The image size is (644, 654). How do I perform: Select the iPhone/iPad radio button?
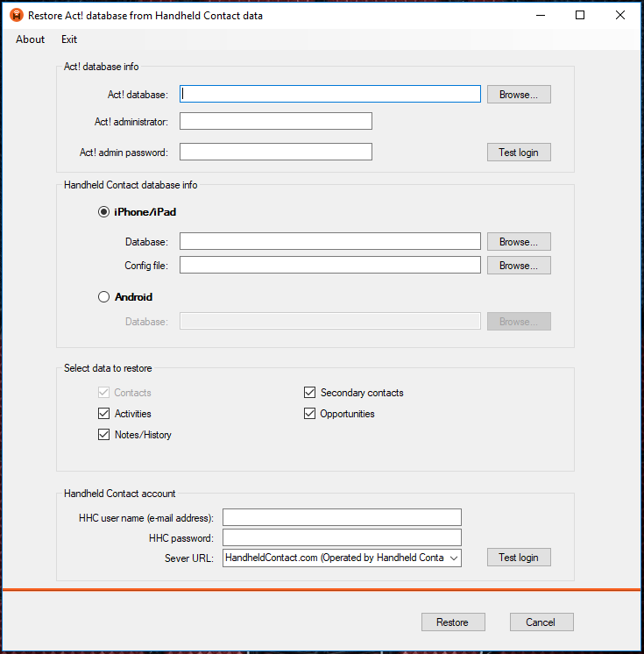coord(103,212)
